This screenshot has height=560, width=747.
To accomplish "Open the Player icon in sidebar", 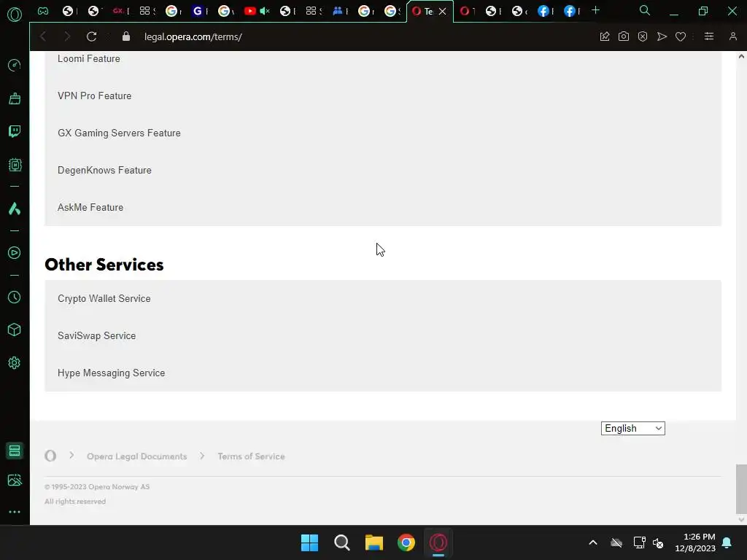I will [x=15, y=252].
